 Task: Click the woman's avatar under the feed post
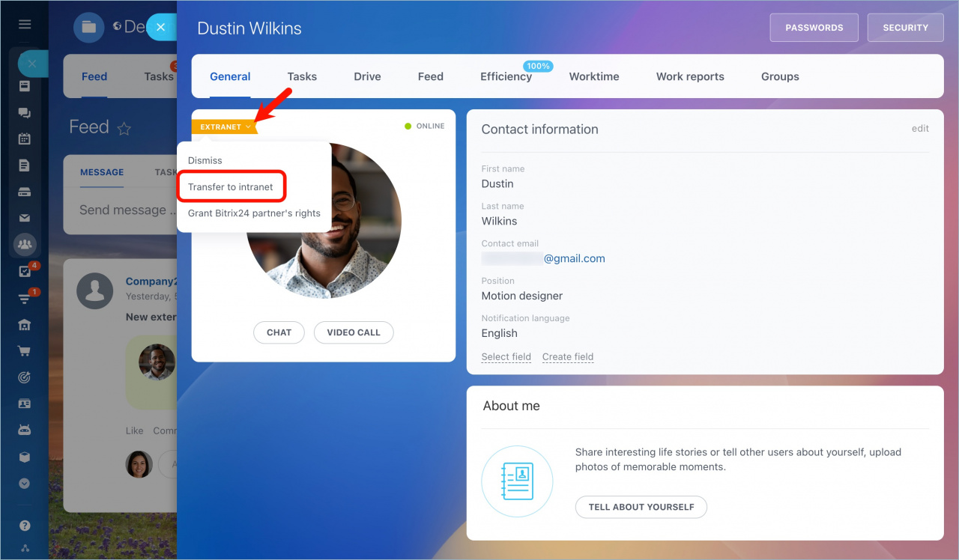139,465
